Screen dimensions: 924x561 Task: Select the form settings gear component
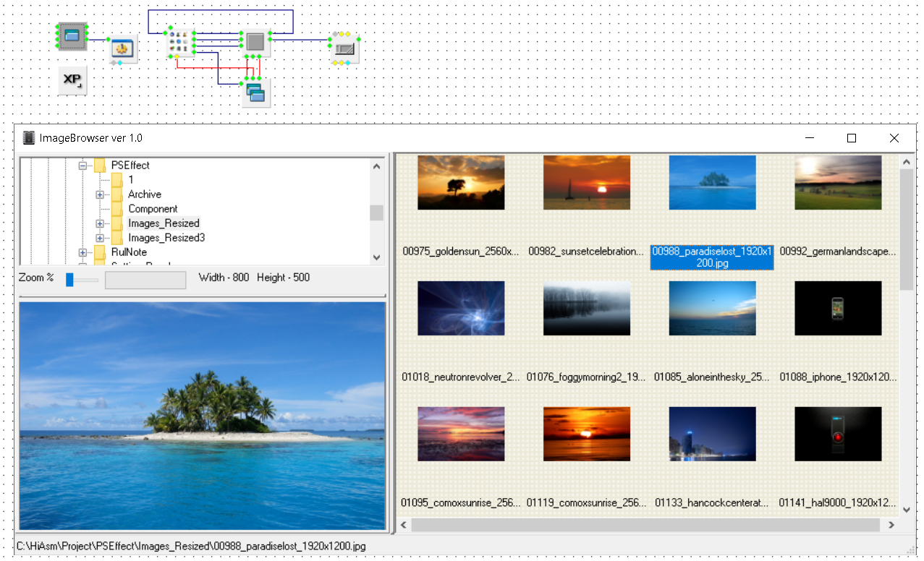pyautogui.click(x=123, y=49)
